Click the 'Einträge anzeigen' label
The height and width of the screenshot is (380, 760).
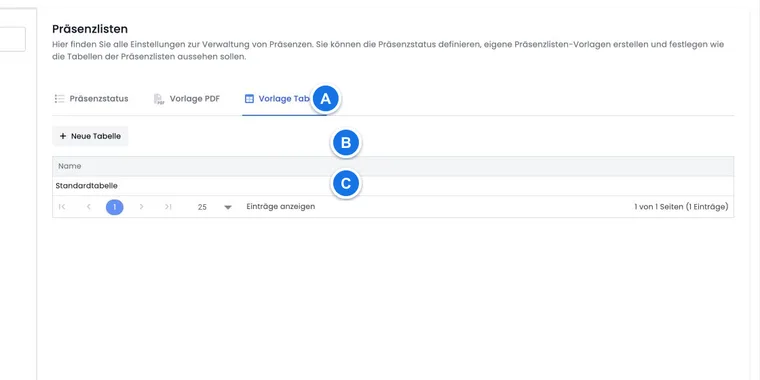[281, 206]
